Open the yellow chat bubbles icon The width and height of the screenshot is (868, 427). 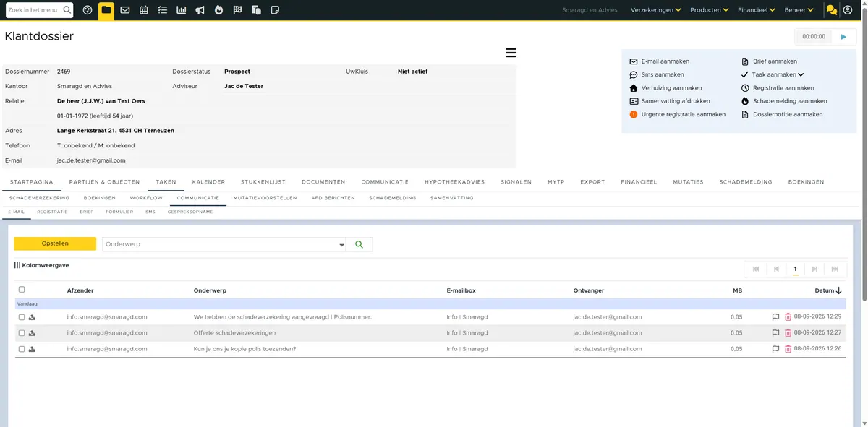tap(831, 10)
